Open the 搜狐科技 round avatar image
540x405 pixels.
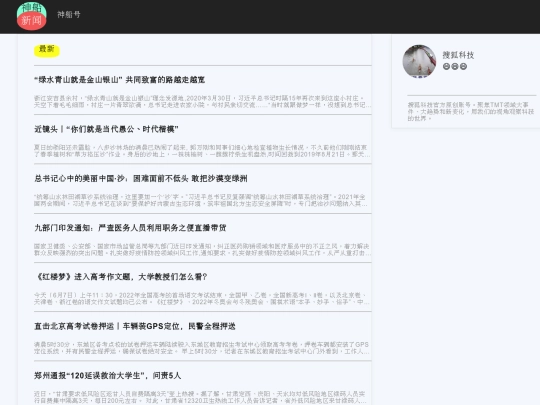[419, 61]
